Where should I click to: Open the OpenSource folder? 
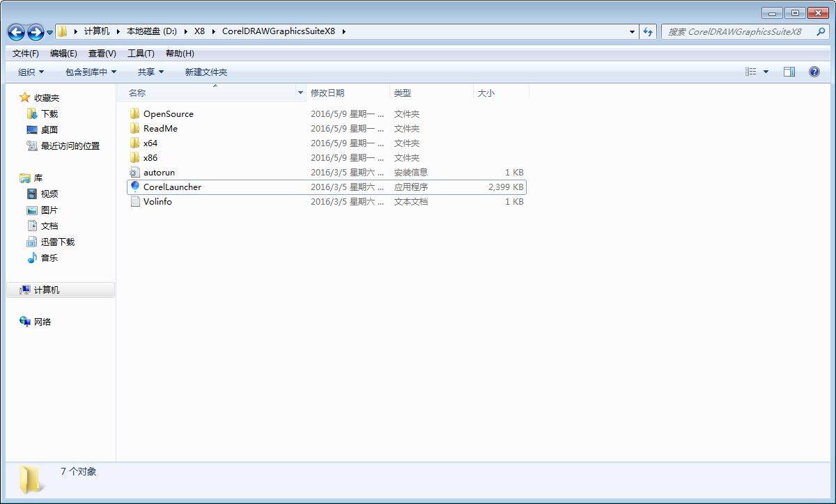(x=167, y=113)
